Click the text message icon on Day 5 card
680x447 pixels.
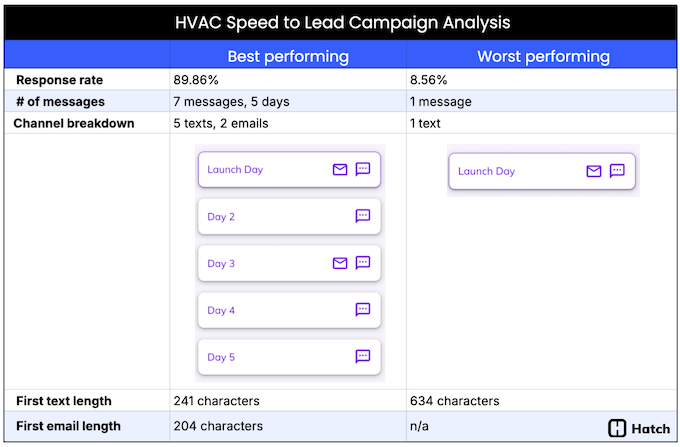(x=363, y=356)
